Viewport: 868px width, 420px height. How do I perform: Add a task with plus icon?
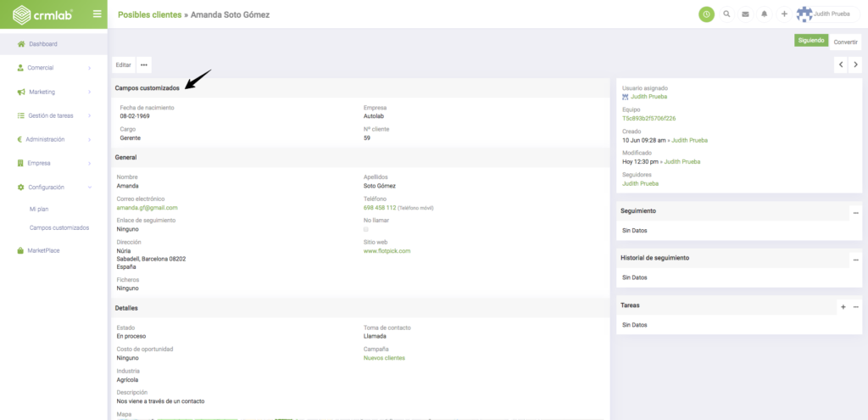(x=843, y=305)
